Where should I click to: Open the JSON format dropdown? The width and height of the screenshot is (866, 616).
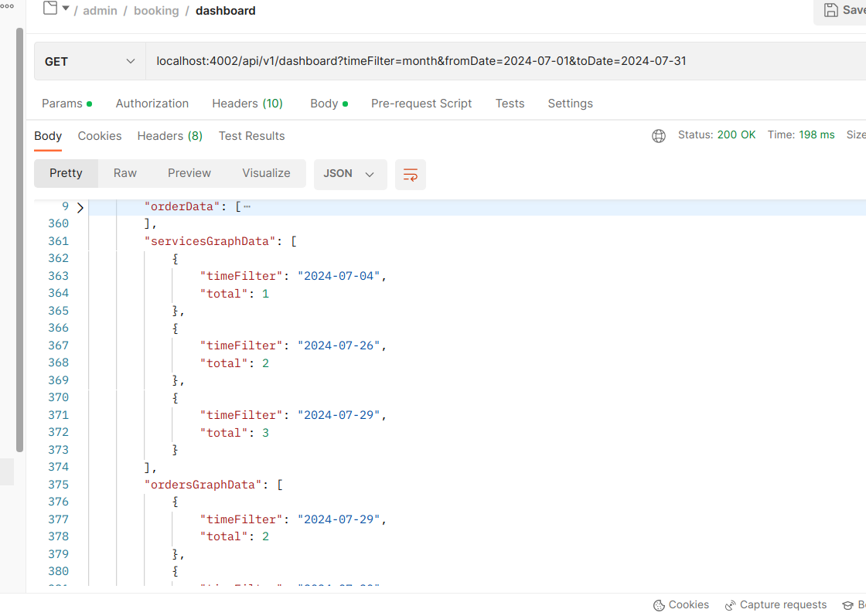tap(349, 174)
